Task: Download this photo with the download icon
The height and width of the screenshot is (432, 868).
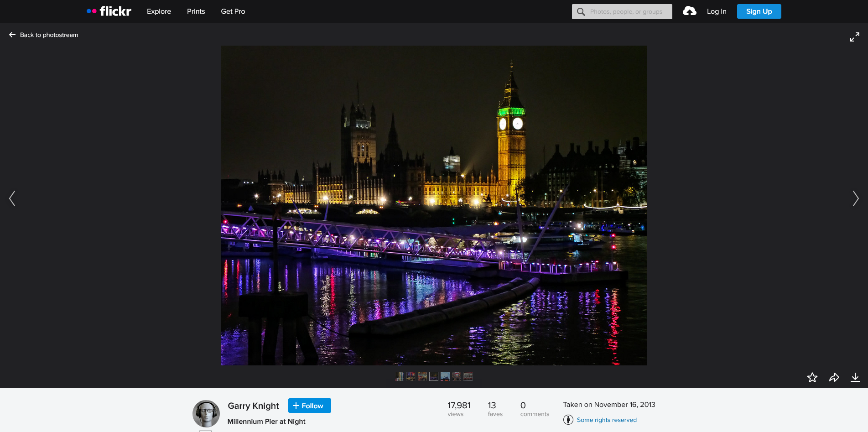Action: pos(855,377)
